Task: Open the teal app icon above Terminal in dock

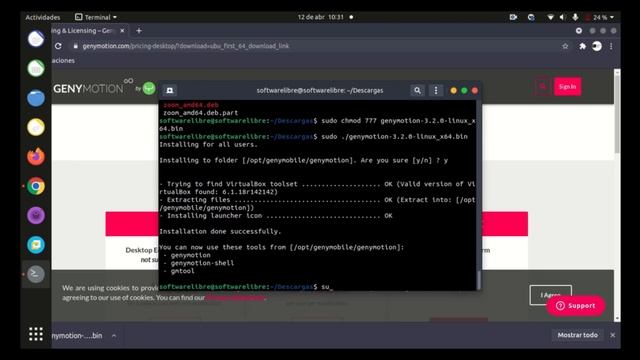Action: (x=36, y=245)
